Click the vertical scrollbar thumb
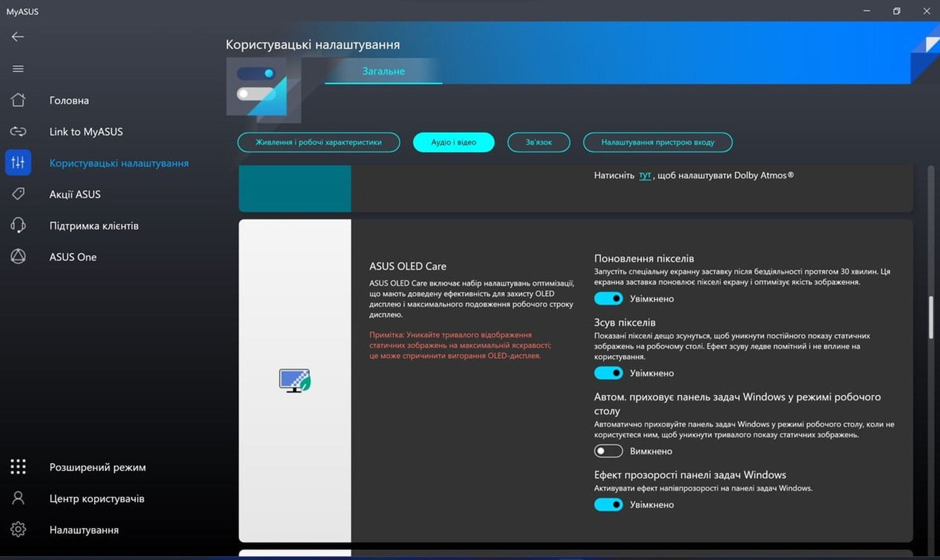Viewport: 940px width, 560px height. (x=931, y=317)
